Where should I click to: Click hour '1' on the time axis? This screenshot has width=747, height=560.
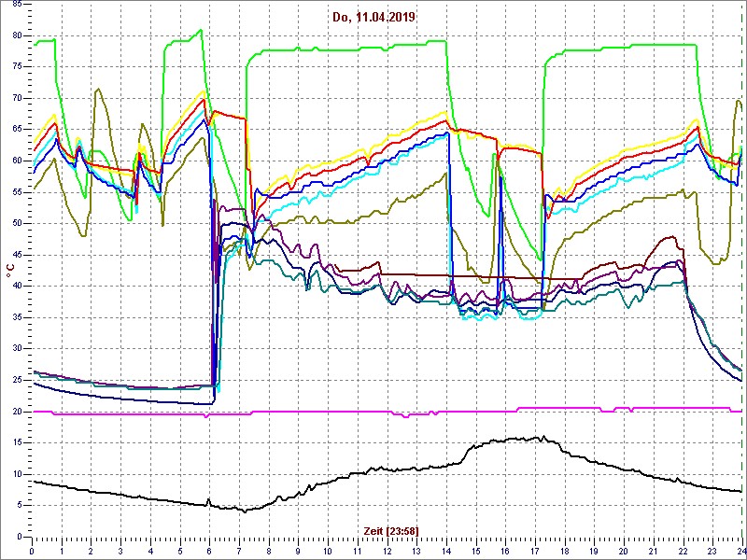point(62,549)
